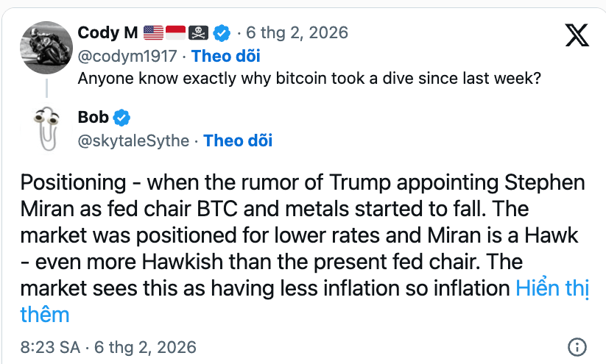
Task: Open the 8:23 SA timestamp link
Action: click(x=108, y=347)
